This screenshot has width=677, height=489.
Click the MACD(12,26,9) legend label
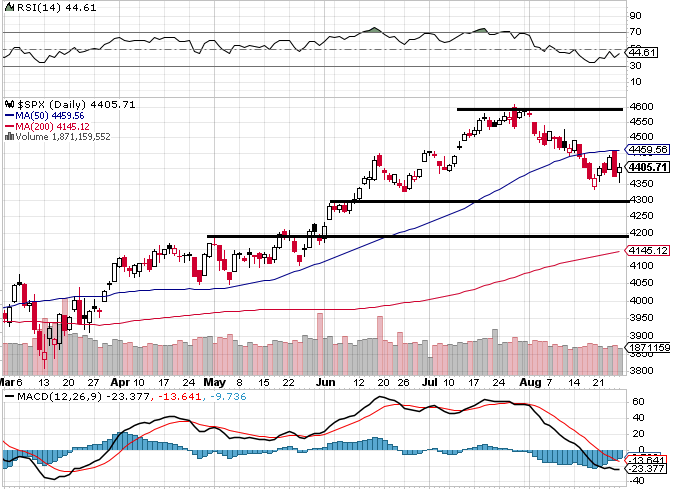pos(60,396)
